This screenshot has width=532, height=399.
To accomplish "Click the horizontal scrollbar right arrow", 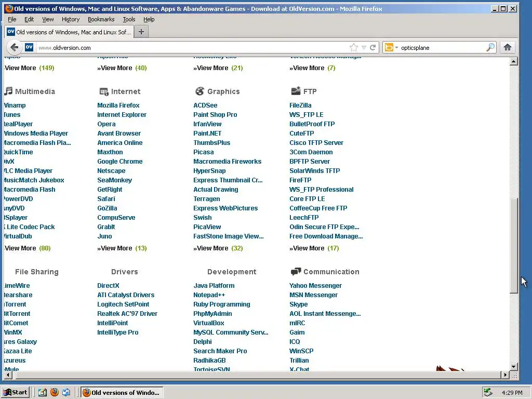I will pos(506,375).
